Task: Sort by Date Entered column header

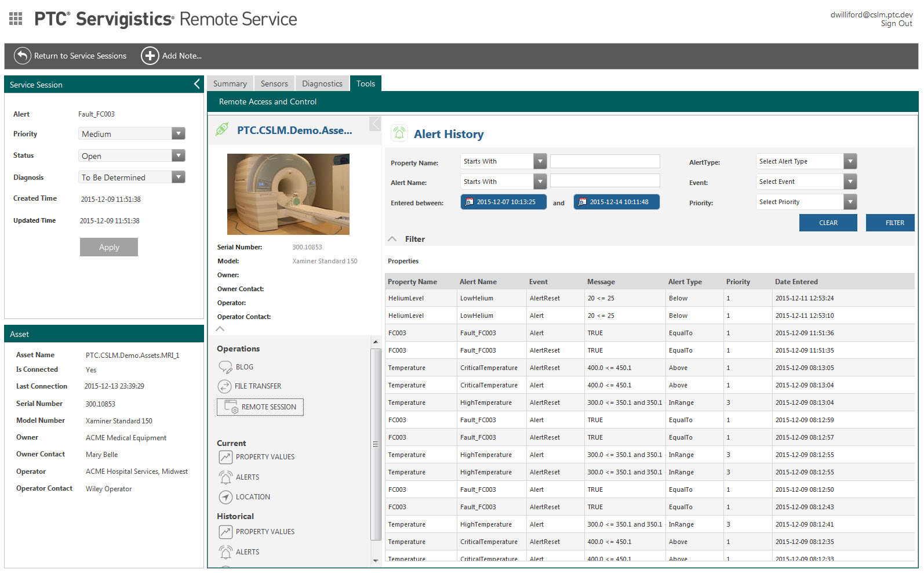Action: pyautogui.click(x=796, y=282)
